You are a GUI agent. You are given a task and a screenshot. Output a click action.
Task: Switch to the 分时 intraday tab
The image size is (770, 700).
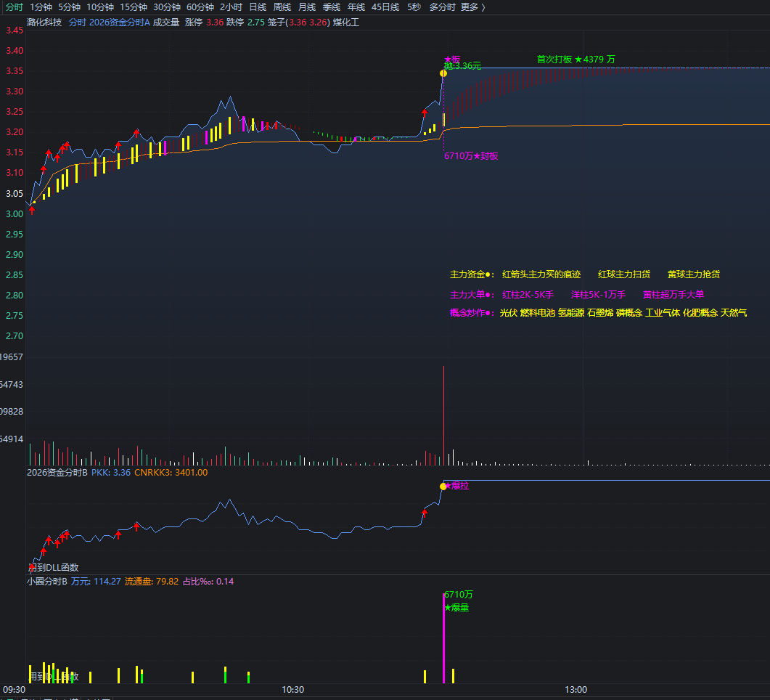tap(15, 7)
